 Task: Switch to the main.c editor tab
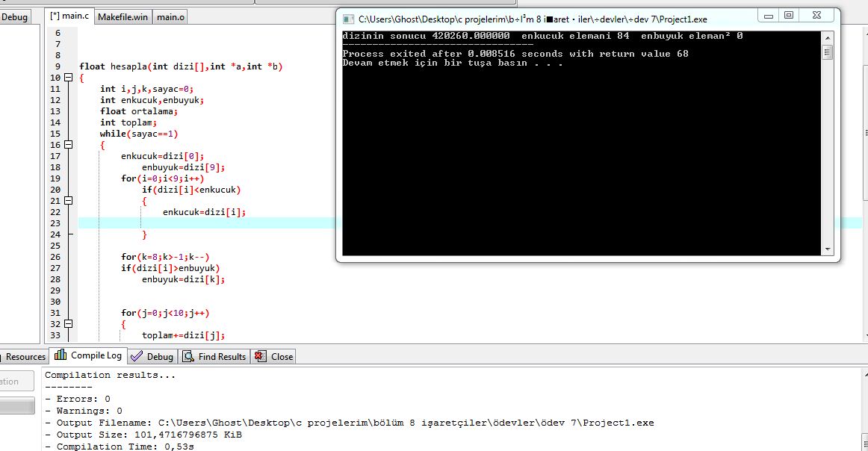point(69,16)
